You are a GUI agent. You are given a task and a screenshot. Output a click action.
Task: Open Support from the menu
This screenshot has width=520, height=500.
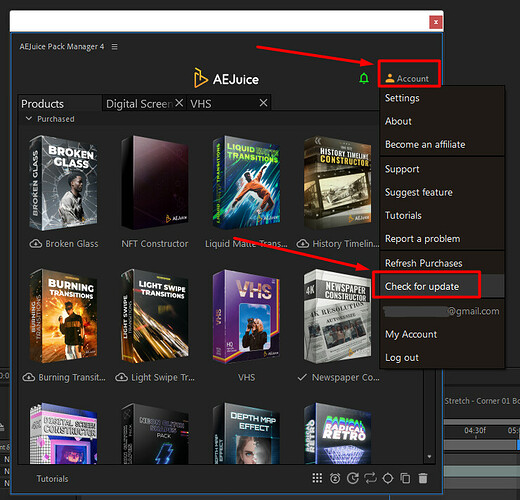click(442, 169)
